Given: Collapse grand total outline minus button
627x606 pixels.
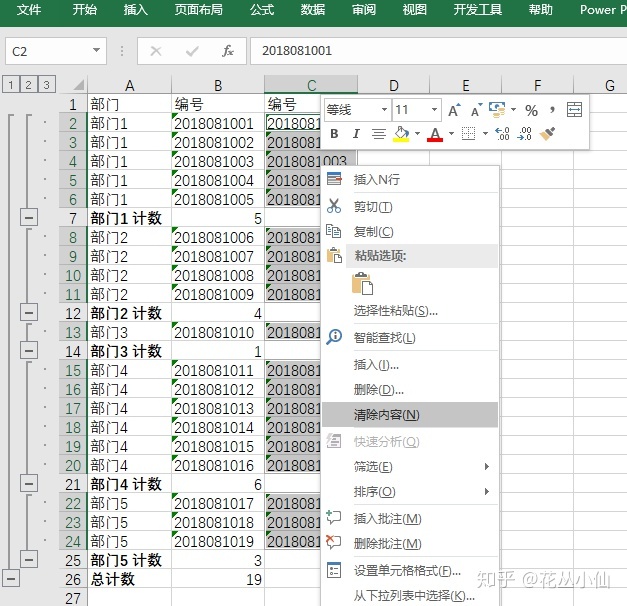Looking at the screenshot, I should point(11,578).
